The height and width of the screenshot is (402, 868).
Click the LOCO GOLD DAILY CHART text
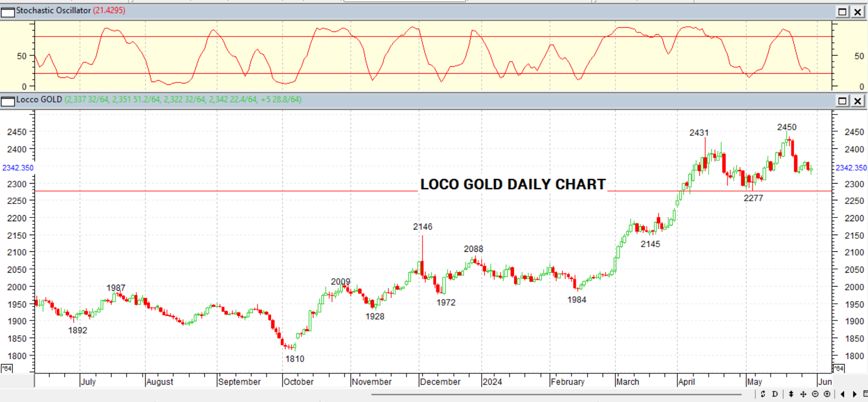point(513,184)
